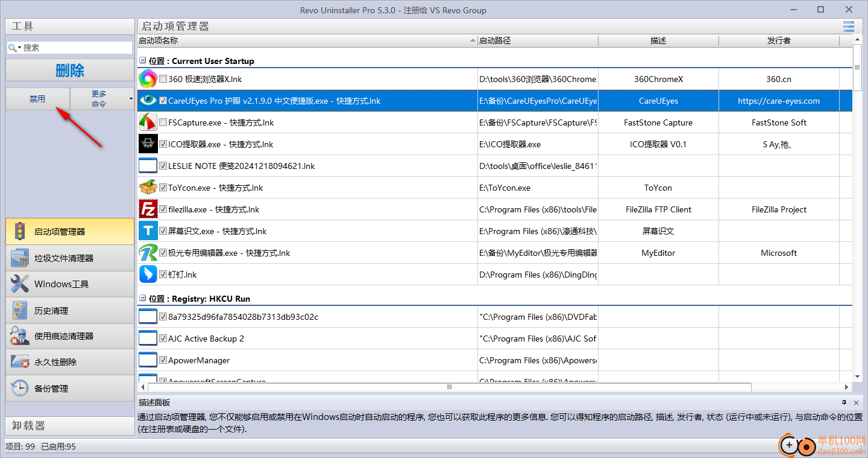Click the FSCapture row icon

tap(148, 122)
